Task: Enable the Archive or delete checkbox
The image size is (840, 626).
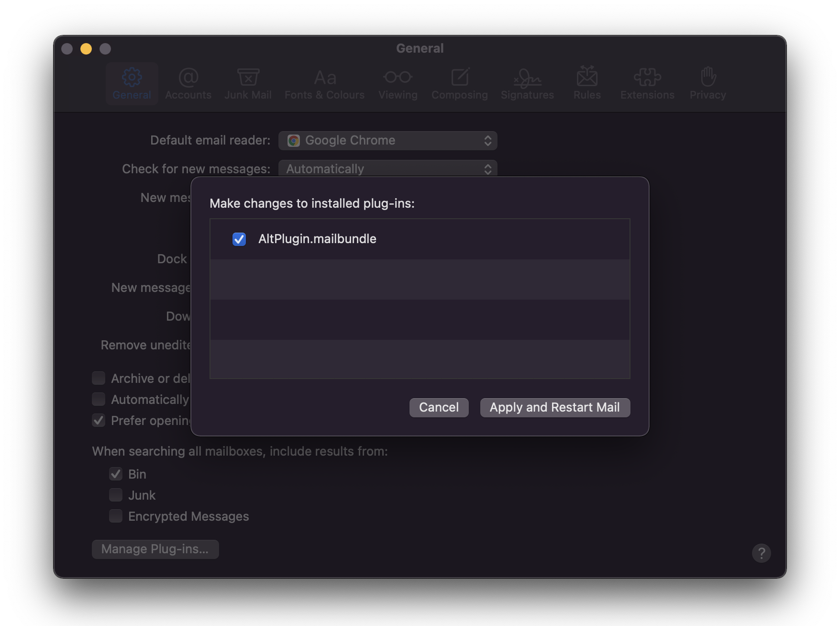Action: [x=99, y=378]
